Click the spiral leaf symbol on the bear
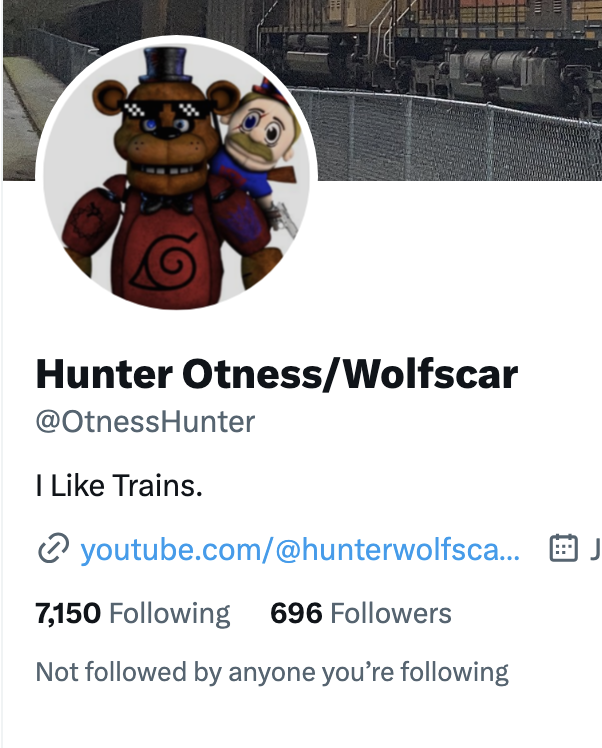The height and width of the screenshot is (748, 602). tap(167, 262)
